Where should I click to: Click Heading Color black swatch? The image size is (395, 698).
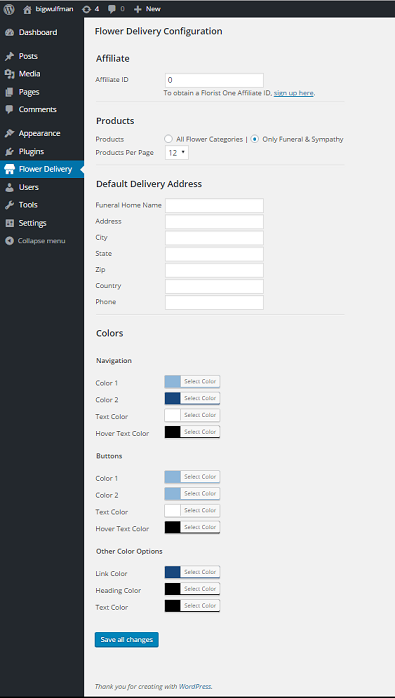[173, 589]
